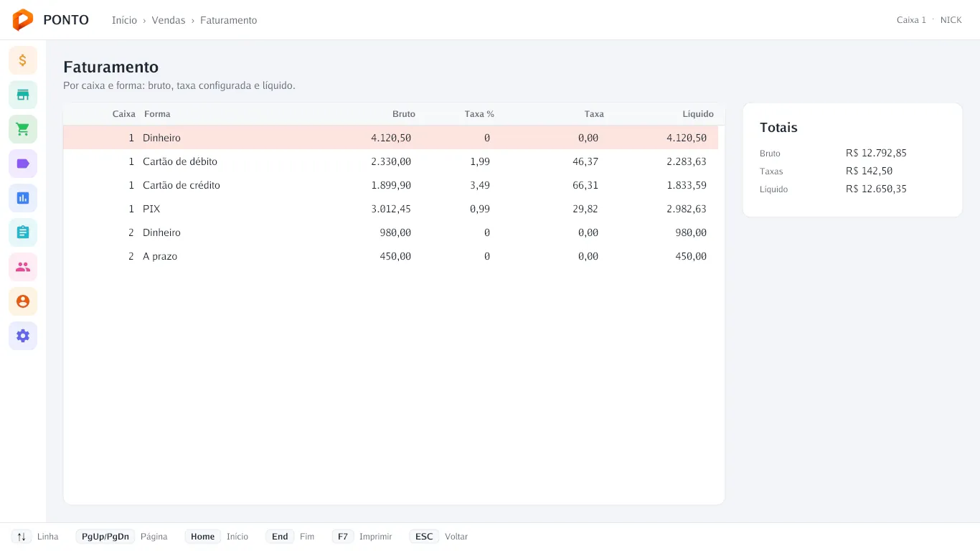Image resolution: width=980 pixels, height=551 pixels.
Task: Click the NICK user label
Action: click(x=951, y=20)
